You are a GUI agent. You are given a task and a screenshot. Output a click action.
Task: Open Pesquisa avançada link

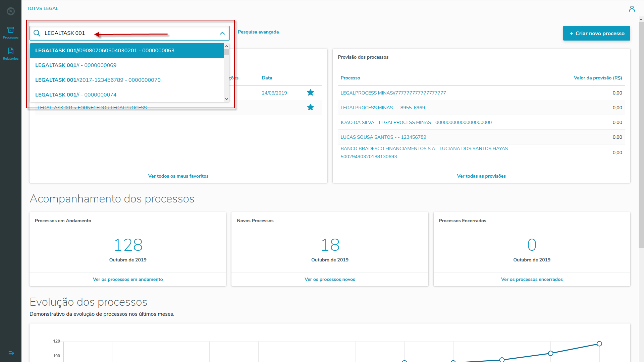[x=258, y=32]
